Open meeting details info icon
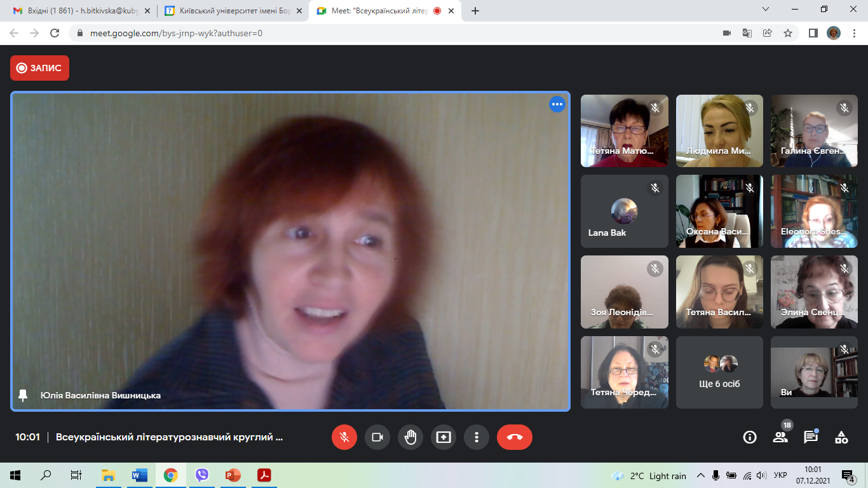 point(750,437)
